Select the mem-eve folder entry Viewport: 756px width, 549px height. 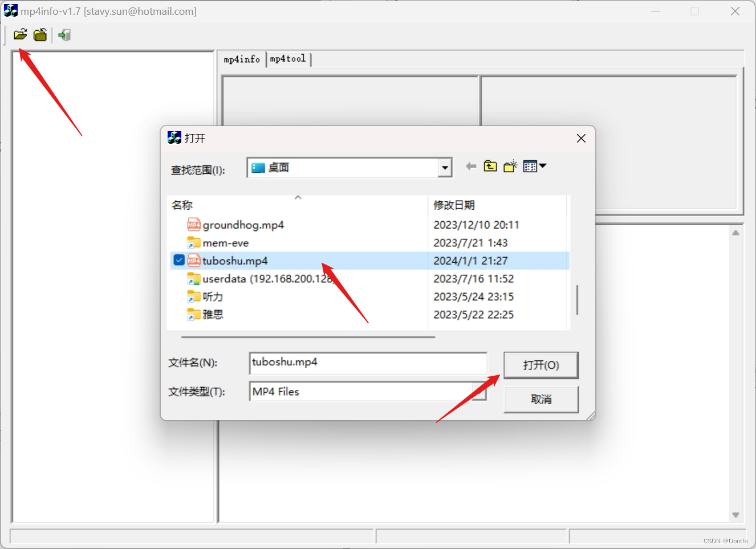pos(226,242)
